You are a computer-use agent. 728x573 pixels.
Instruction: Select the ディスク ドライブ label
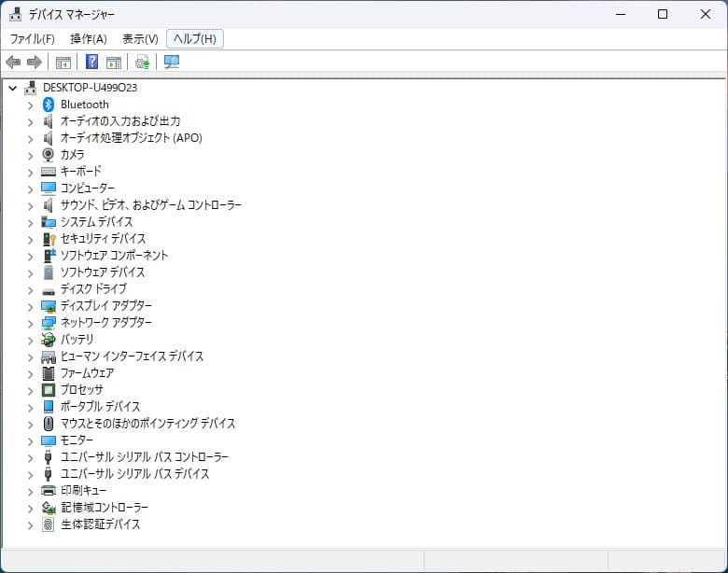point(93,288)
